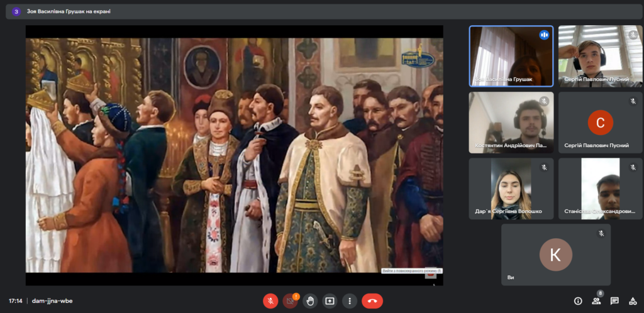Select Зоя Василівна Грушак's video tile

click(511, 56)
